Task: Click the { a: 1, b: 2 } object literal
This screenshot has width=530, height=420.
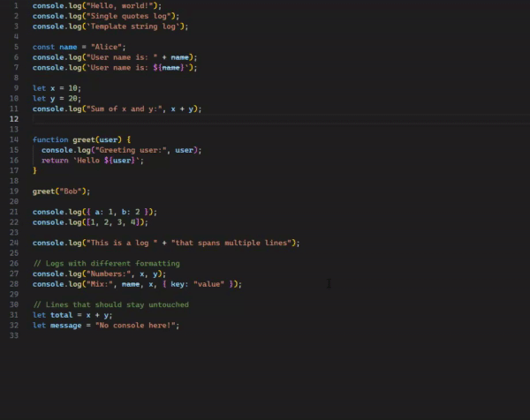Action: tap(117, 212)
